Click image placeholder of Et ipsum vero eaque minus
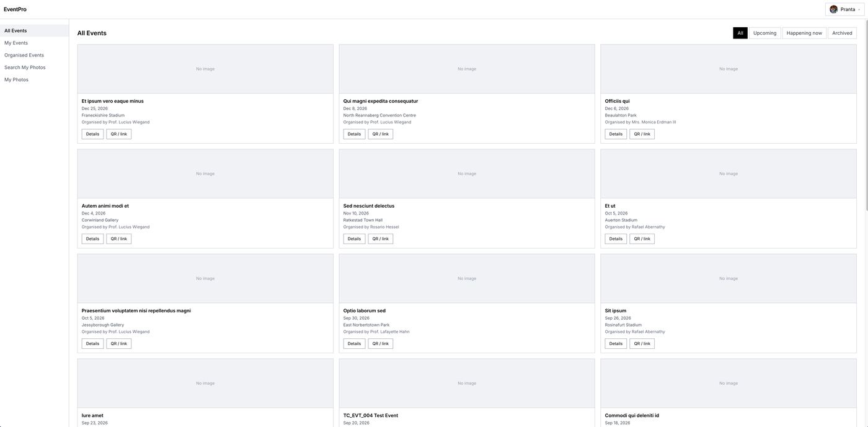 pyautogui.click(x=205, y=69)
